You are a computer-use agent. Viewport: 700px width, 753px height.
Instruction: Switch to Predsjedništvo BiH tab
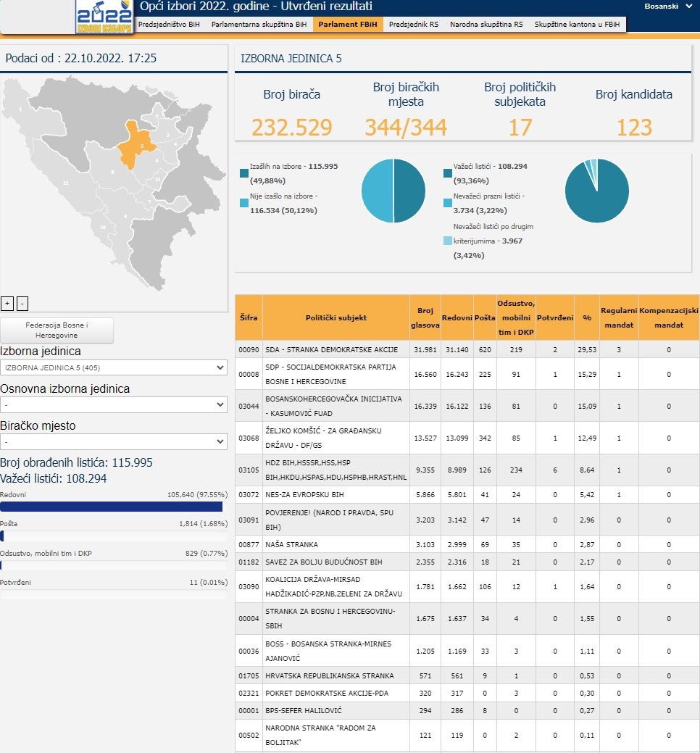pyautogui.click(x=168, y=24)
